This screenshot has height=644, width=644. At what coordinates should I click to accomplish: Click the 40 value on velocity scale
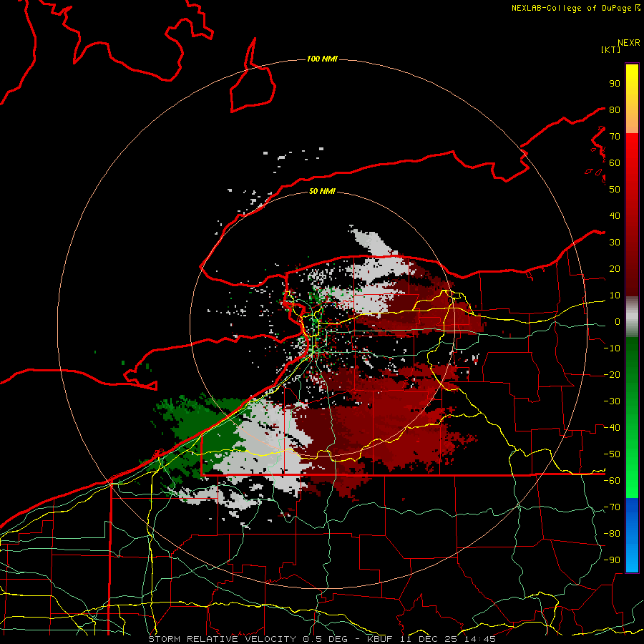coord(615,216)
